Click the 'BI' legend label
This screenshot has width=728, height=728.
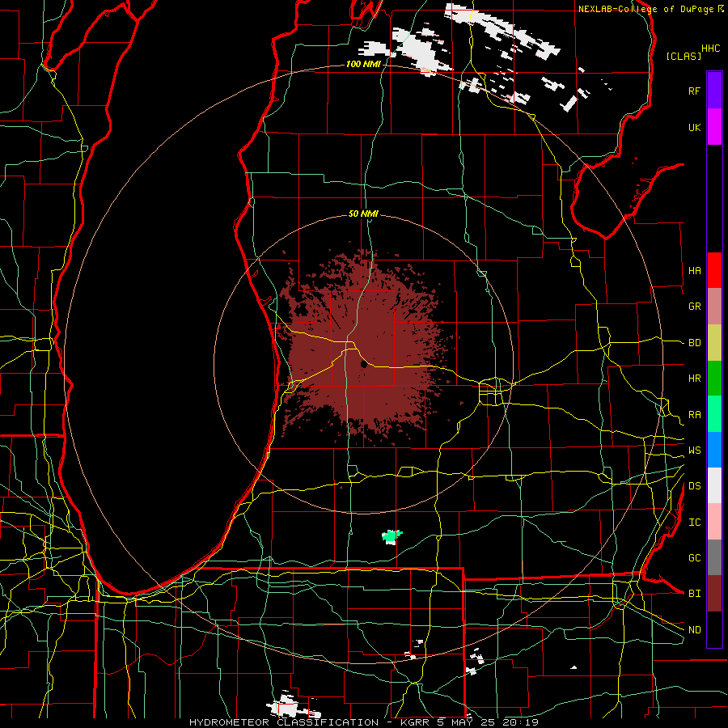tap(694, 594)
